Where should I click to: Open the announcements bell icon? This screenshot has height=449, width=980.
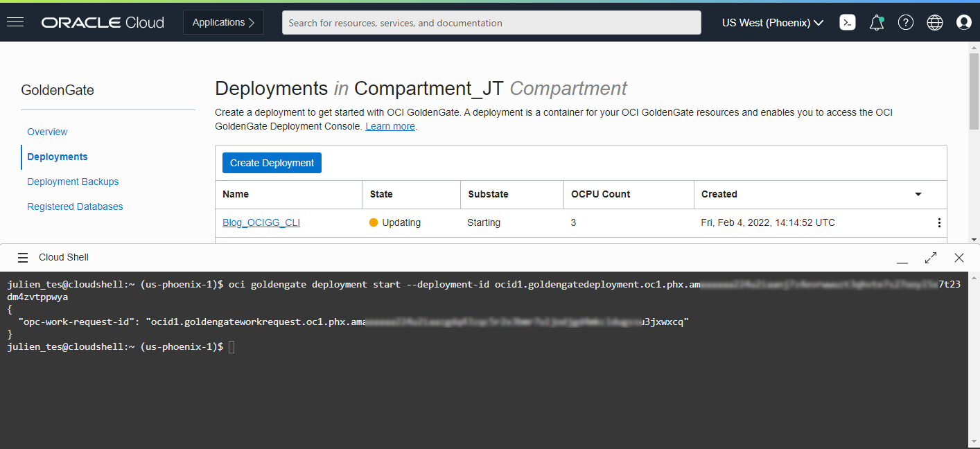(877, 22)
